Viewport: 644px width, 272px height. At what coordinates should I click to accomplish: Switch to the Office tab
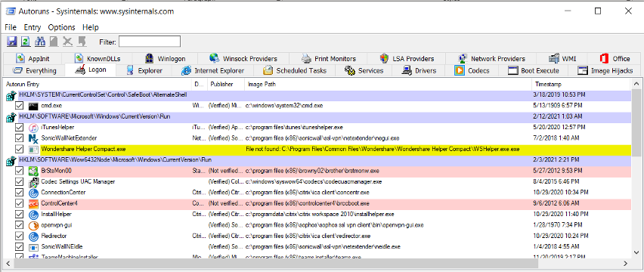[x=615, y=59]
